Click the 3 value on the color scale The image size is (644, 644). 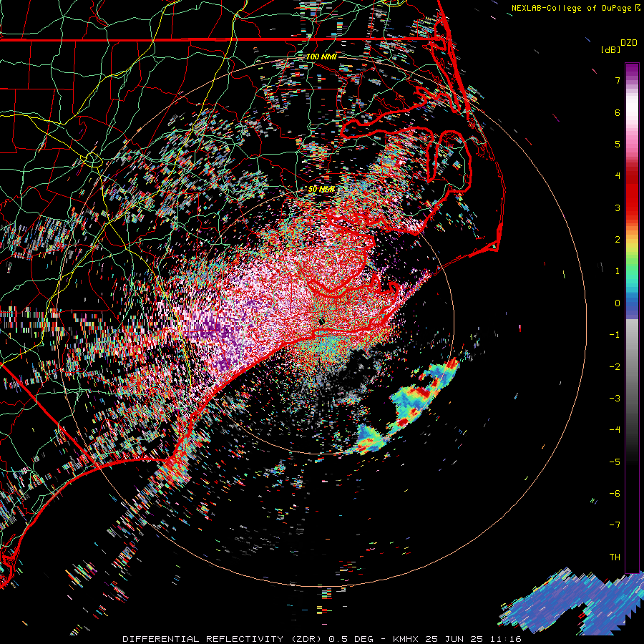pos(618,208)
